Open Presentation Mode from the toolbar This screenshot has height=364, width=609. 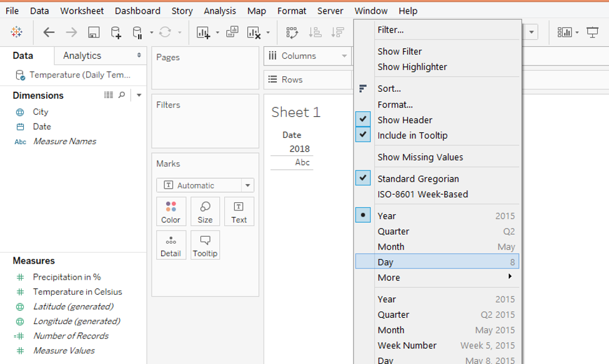593,32
